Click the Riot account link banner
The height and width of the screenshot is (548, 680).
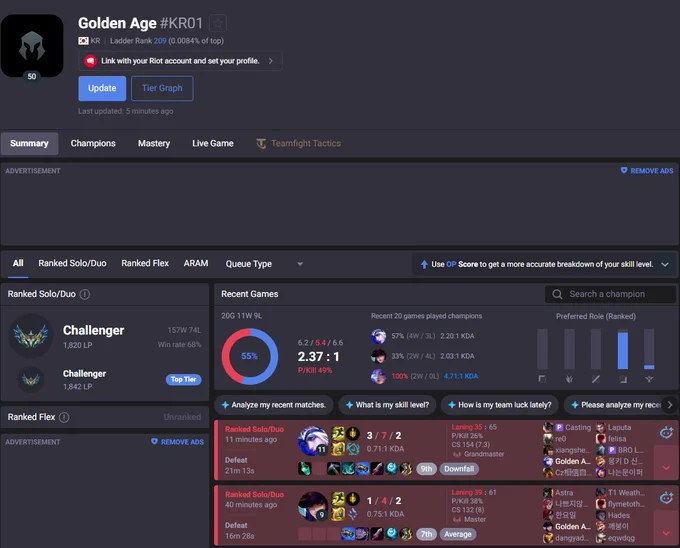[180, 61]
